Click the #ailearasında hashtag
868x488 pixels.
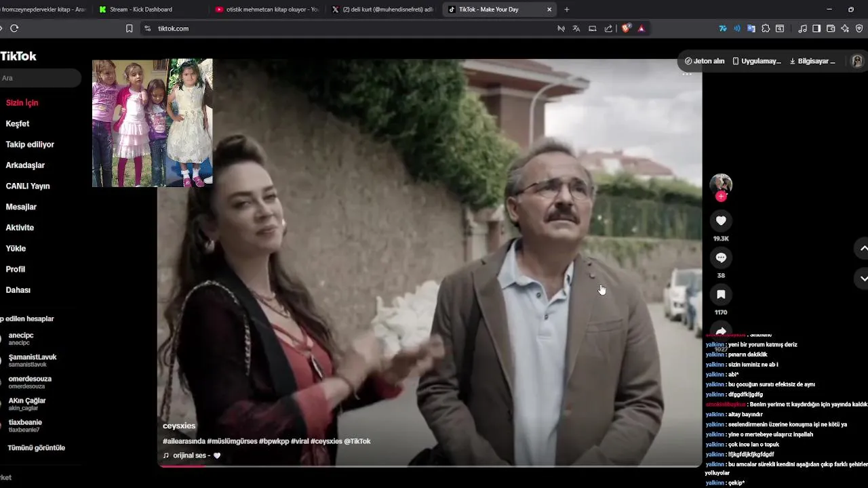(184, 441)
